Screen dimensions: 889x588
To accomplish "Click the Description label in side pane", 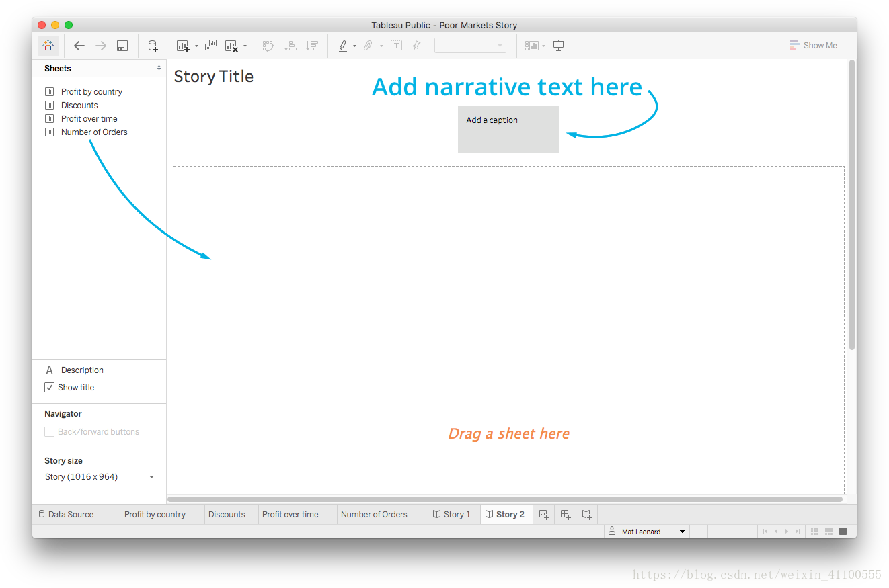I will pyautogui.click(x=82, y=370).
